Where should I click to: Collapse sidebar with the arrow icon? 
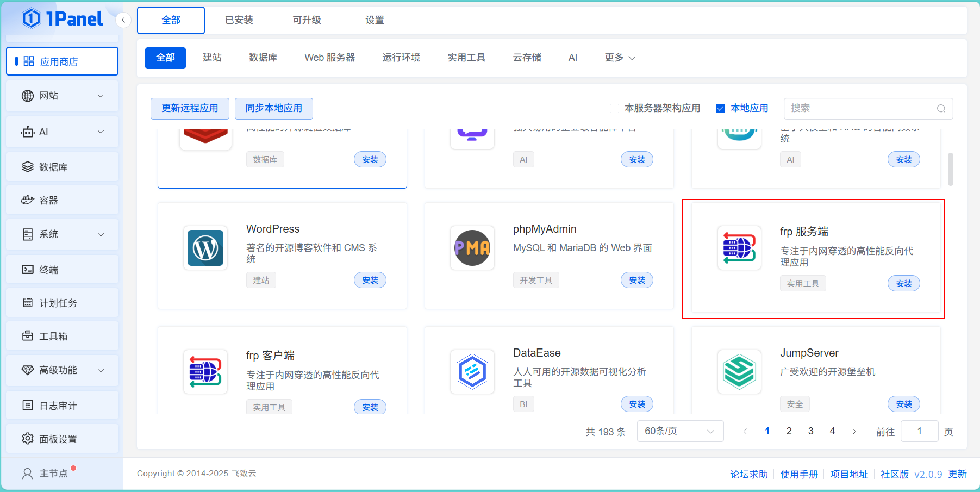123,20
